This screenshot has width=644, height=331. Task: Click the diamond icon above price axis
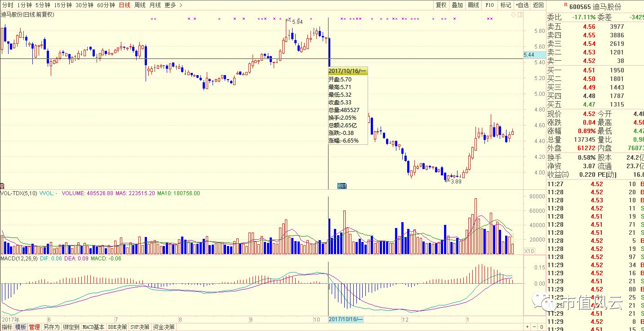click(x=514, y=15)
